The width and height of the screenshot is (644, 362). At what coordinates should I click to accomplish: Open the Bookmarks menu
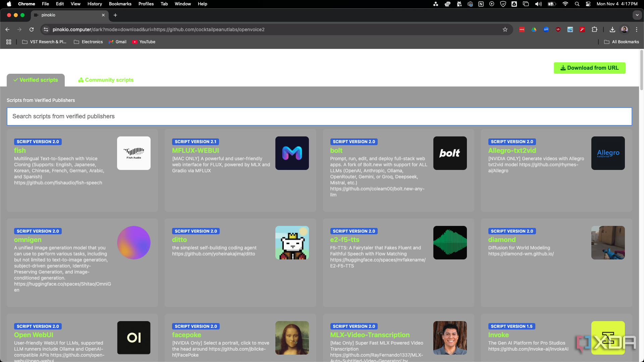click(120, 4)
